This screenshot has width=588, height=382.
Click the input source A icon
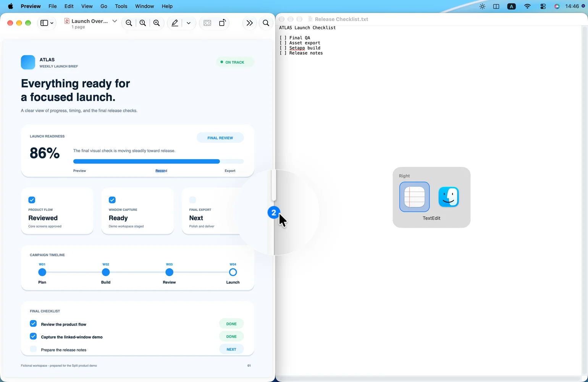[511, 6]
